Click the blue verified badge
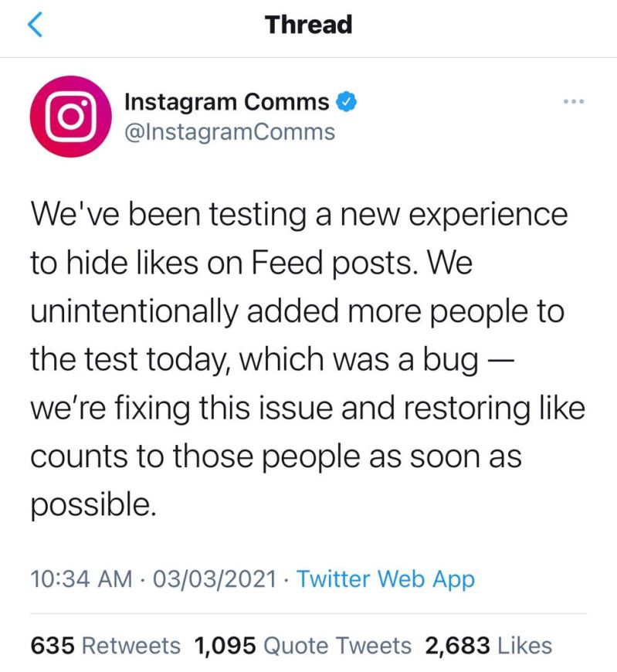This screenshot has width=617, height=672. click(x=346, y=102)
